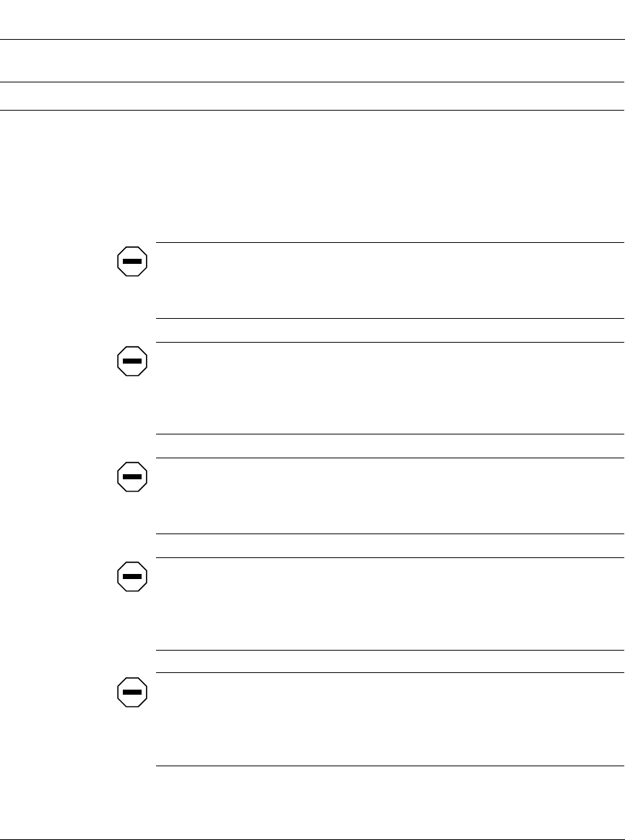Click inside the fourth caution notice box
This screenshot has width=625, height=840.
[x=389, y=604]
